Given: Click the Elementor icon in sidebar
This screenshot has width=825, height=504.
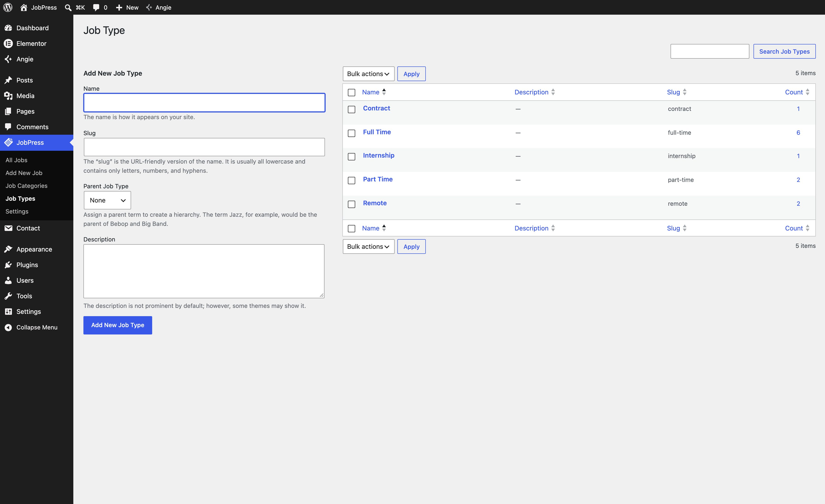Looking at the screenshot, I should [x=8, y=44].
